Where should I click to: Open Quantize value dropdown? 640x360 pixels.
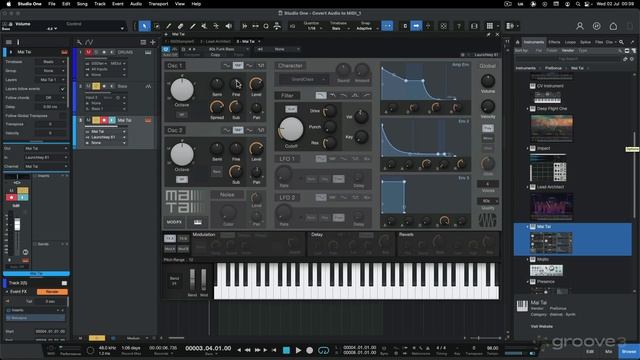[313, 29]
